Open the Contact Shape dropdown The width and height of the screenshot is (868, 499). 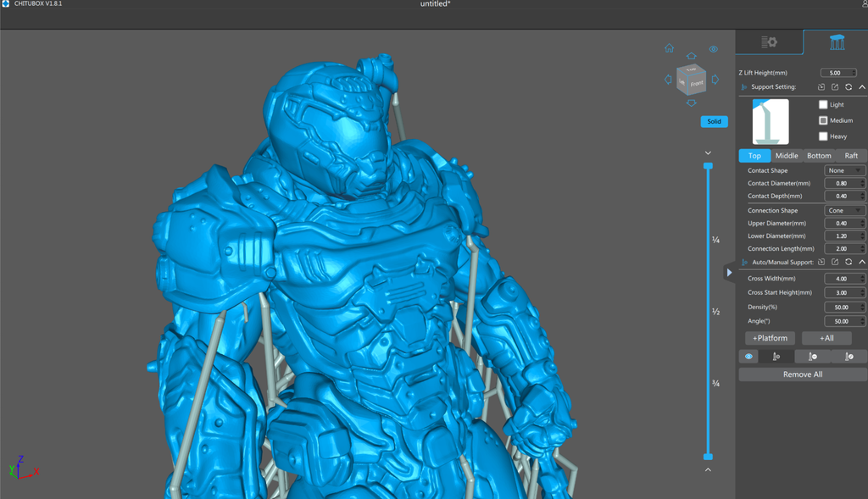(844, 169)
